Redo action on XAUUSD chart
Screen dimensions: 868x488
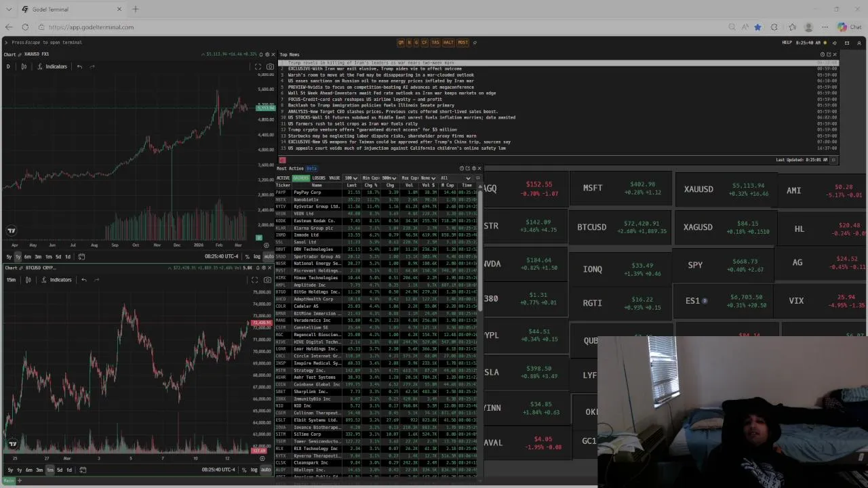92,66
